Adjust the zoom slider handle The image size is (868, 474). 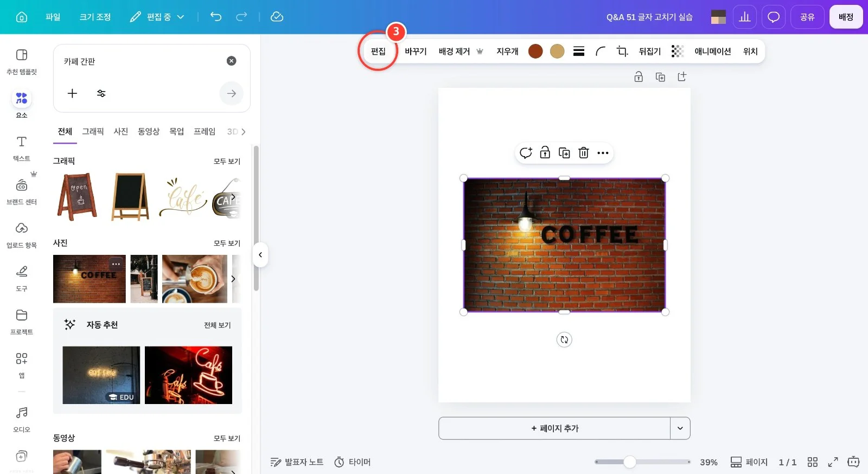click(x=630, y=462)
